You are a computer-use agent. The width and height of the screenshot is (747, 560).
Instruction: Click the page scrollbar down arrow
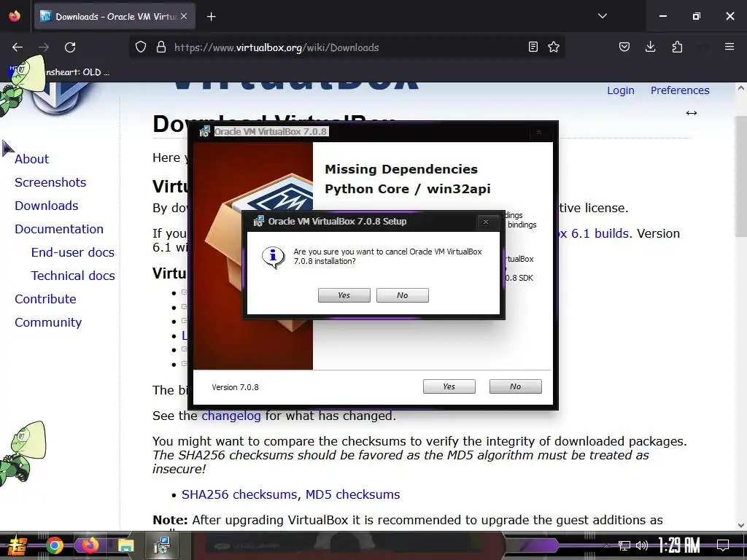coord(741,525)
